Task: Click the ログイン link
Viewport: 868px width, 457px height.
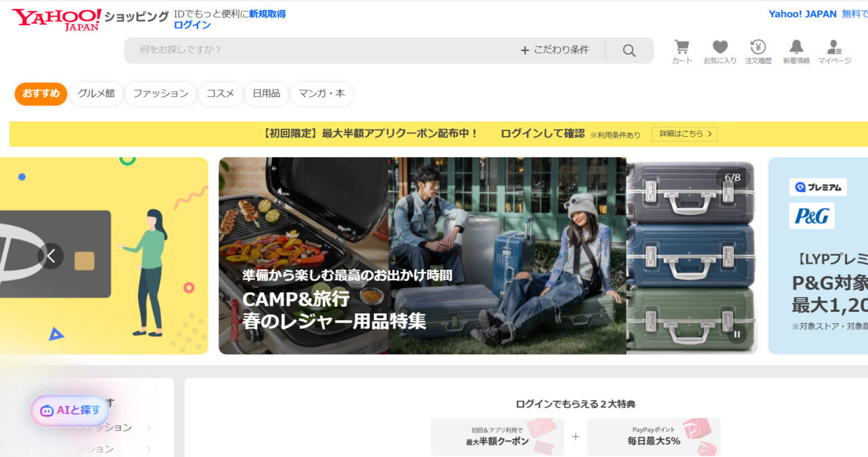Action: (192, 24)
